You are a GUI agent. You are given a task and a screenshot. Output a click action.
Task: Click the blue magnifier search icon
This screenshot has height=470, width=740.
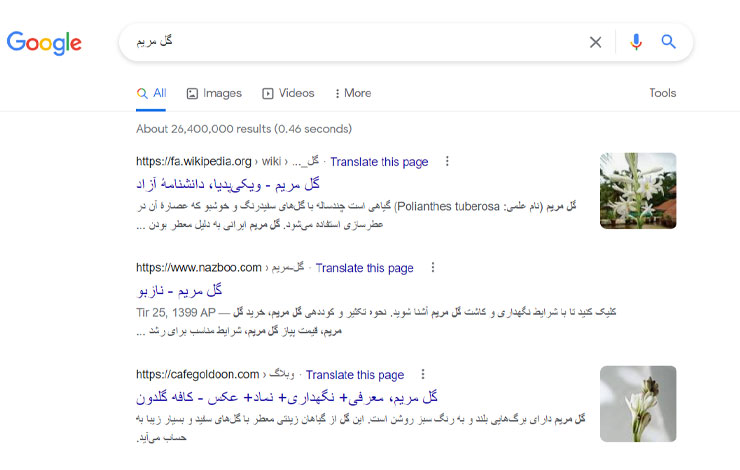point(668,42)
